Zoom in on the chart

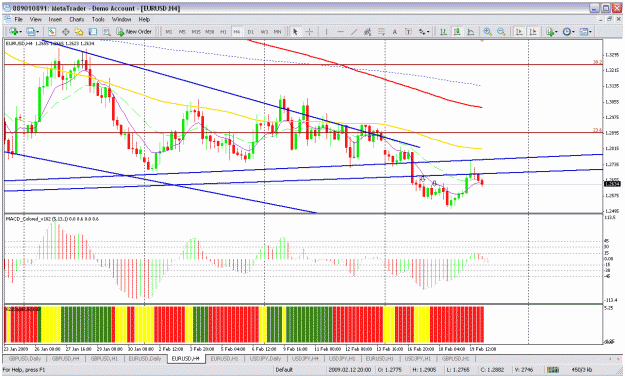[487, 31]
